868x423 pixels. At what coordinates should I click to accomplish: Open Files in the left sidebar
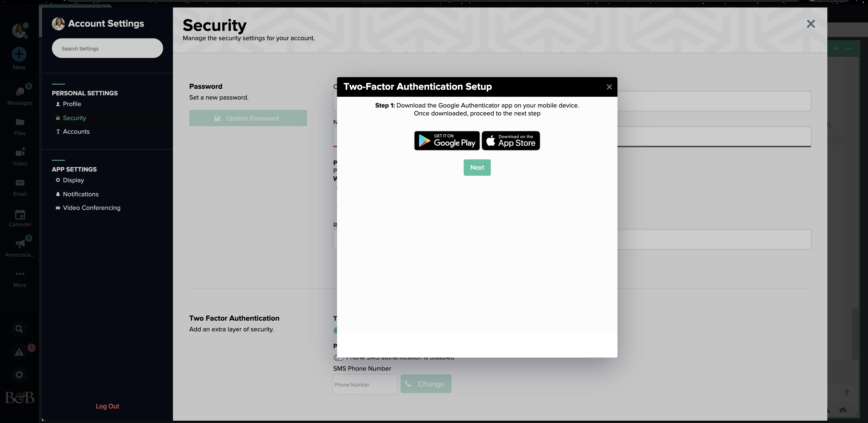[x=20, y=126]
